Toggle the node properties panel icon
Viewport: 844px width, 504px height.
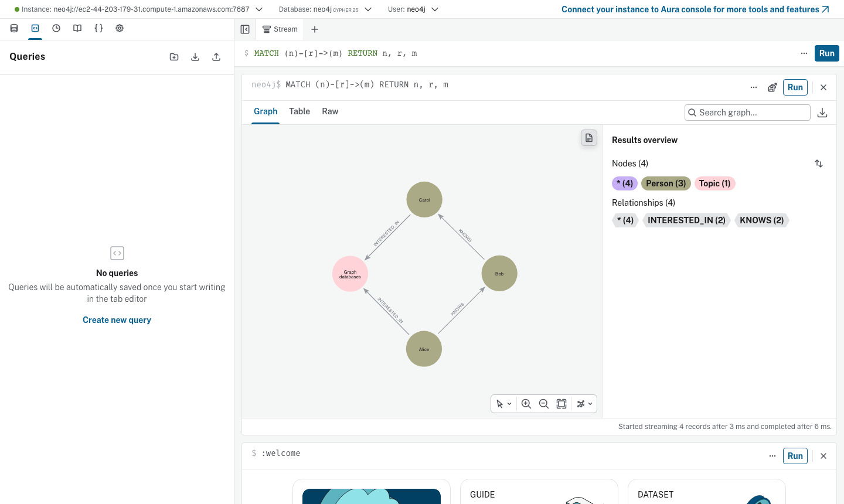click(589, 138)
